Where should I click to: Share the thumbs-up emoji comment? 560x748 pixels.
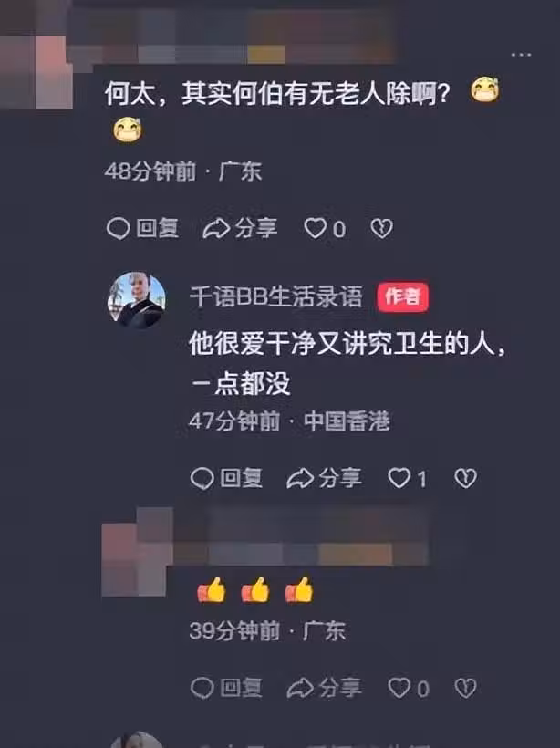tap(324, 688)
